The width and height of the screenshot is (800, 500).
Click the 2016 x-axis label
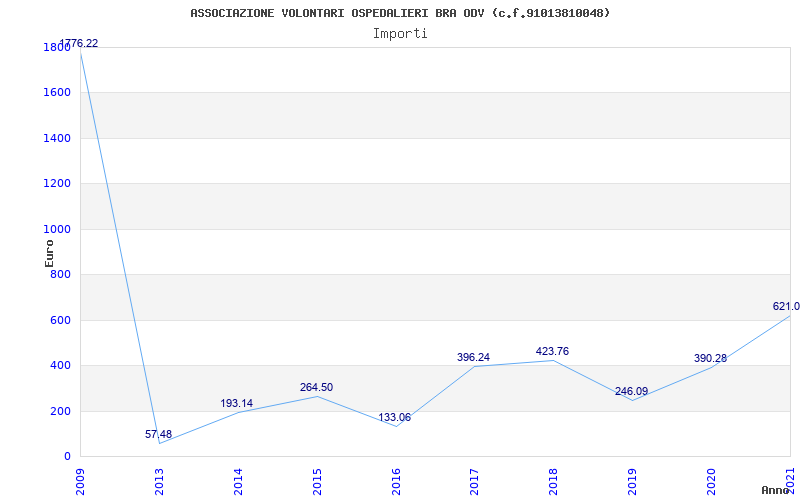(x=395, y=482)
